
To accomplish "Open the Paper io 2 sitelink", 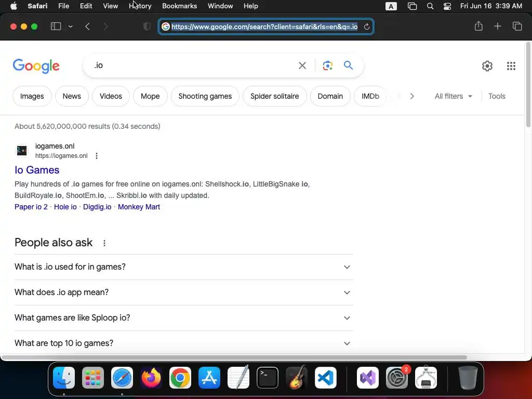I will 31,207.
